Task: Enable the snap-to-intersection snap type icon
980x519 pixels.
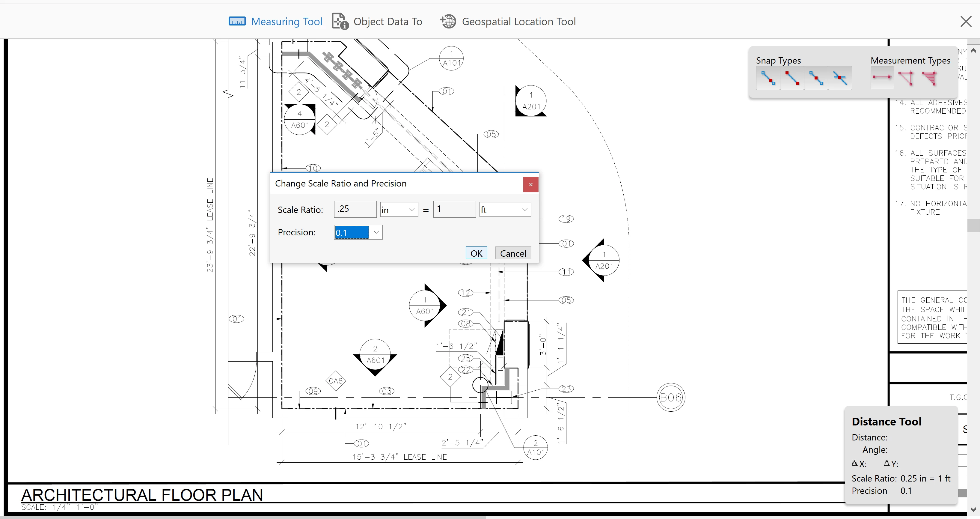Action: [840, 78]
